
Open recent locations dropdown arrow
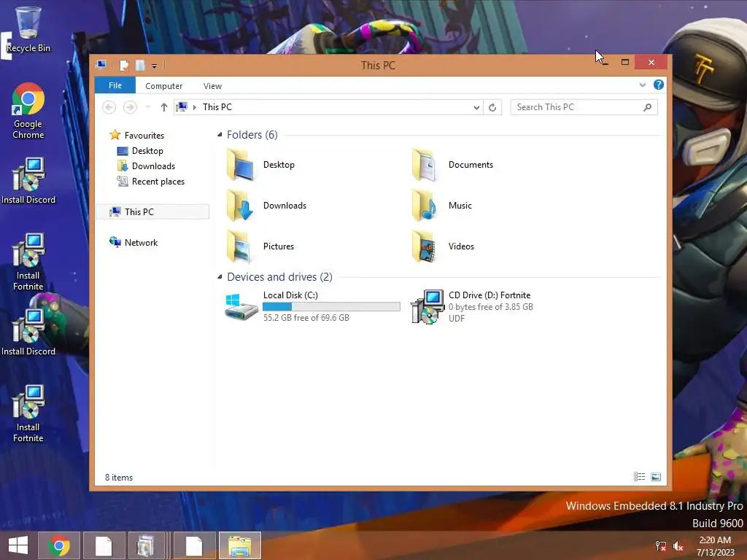coord(147,107)
